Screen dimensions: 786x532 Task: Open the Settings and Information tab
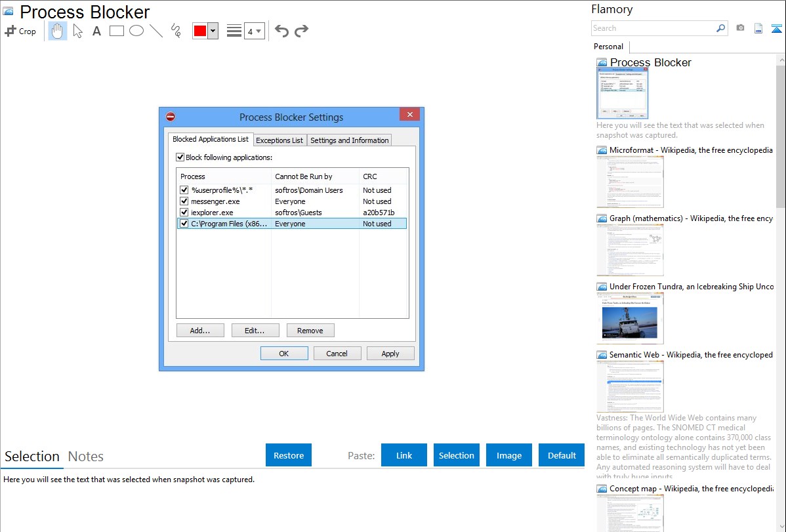(350, 140)
